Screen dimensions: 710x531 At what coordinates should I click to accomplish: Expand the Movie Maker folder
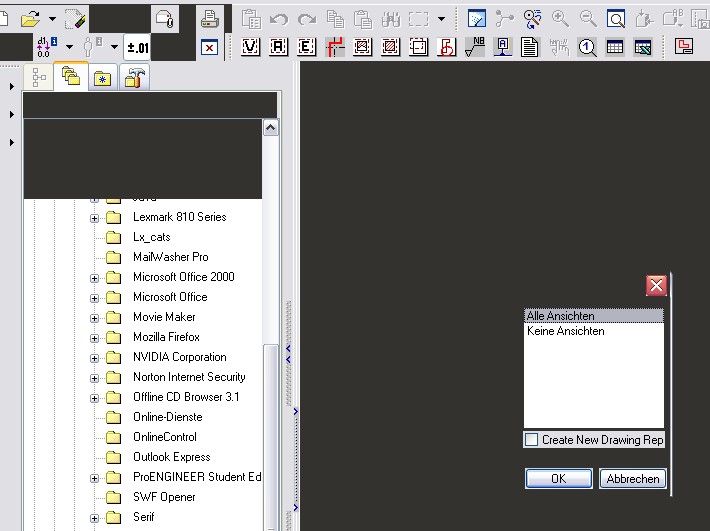coord(94,318)
